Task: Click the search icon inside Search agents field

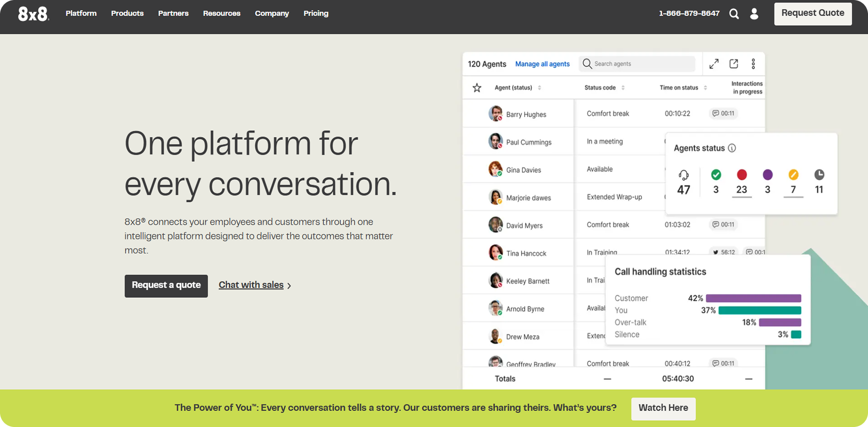Action: [x=587, y=64]
